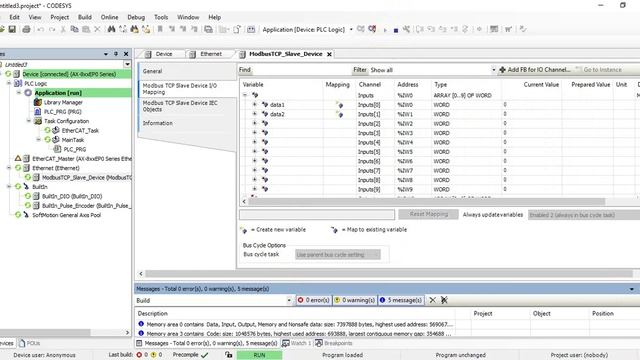
Task: Select SoftMotion General Axis Pool
Action: click(67, 215)
